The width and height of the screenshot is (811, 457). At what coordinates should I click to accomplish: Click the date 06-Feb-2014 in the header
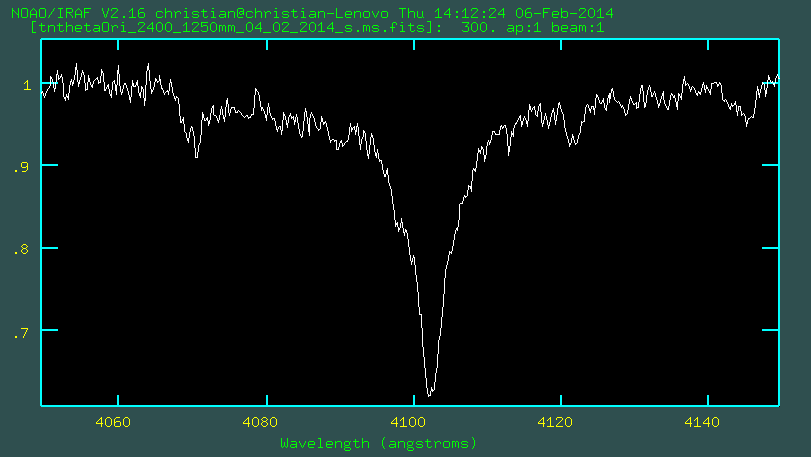565,13
